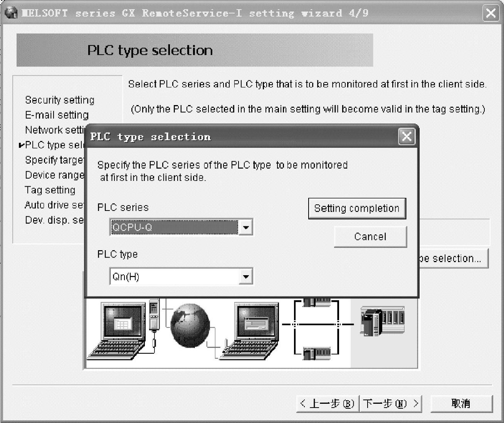The image size is (504, 423).
Task: Select Auto drive setting step in list
Action: (55, 205)
